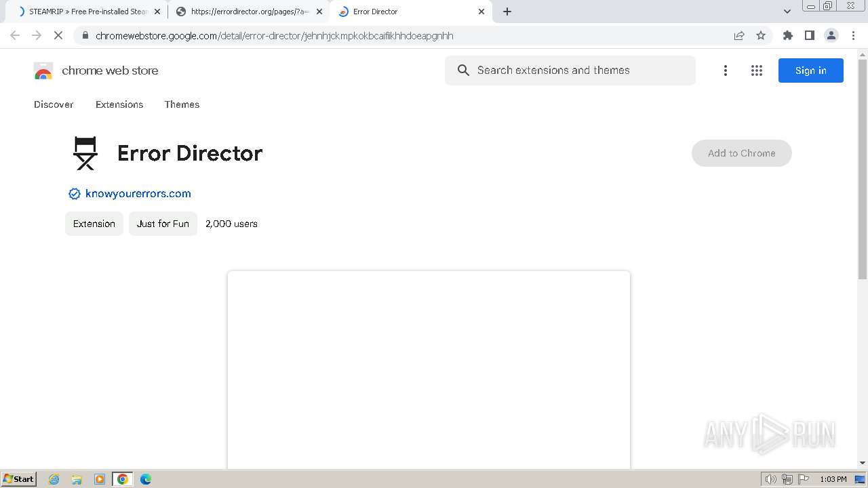The image size is (868, 488).
Task: Share this page icon
Action: click(x=739, y=36)
